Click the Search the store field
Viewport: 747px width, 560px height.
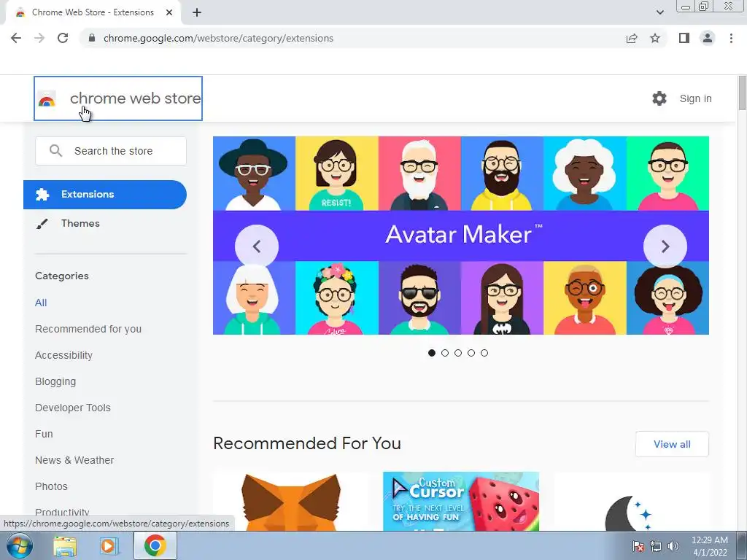(111, 151)
